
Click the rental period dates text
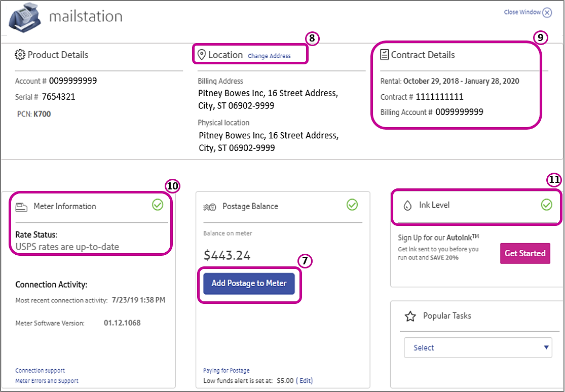pos(461,81)
